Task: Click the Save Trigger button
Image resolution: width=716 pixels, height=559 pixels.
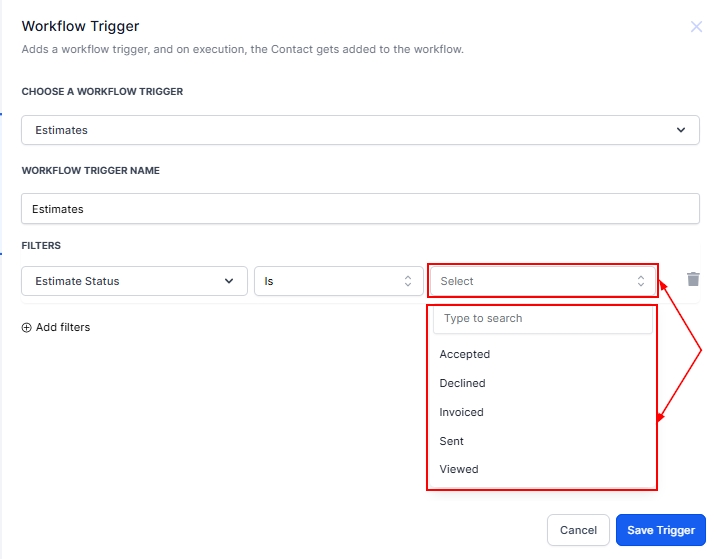Action: (660, 530)
